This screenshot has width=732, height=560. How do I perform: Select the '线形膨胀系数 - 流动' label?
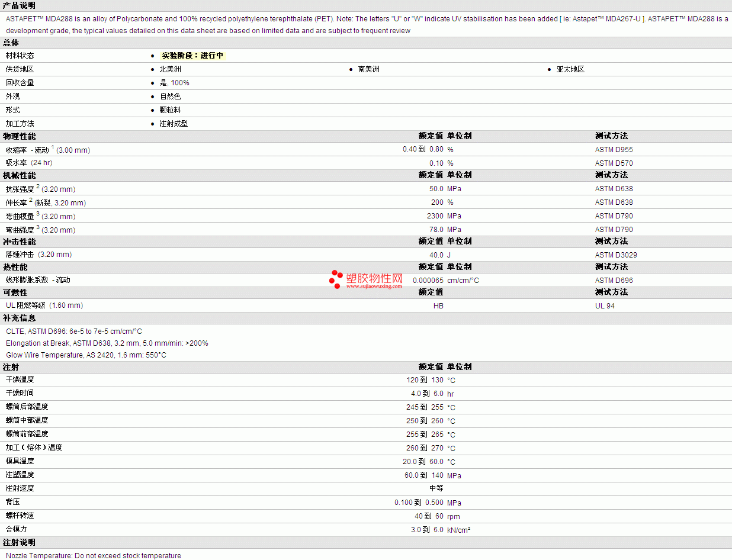coord(38,280)
